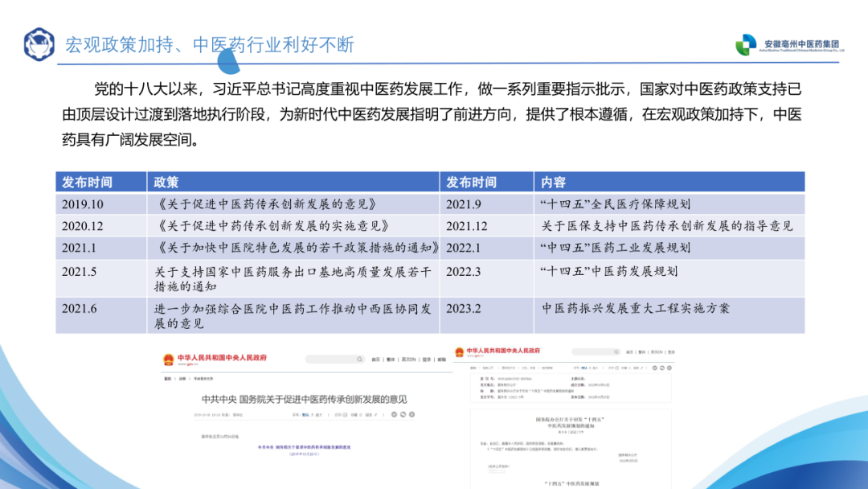Screen dimensions: 868x489
Task: Select the blue teardrop shape on the slide title
Action: (230, 59)
